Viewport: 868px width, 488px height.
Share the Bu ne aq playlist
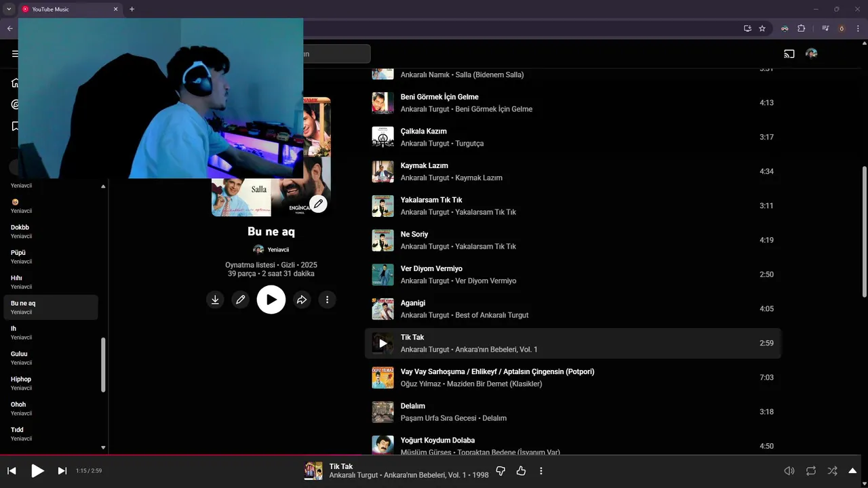(302, 300)
